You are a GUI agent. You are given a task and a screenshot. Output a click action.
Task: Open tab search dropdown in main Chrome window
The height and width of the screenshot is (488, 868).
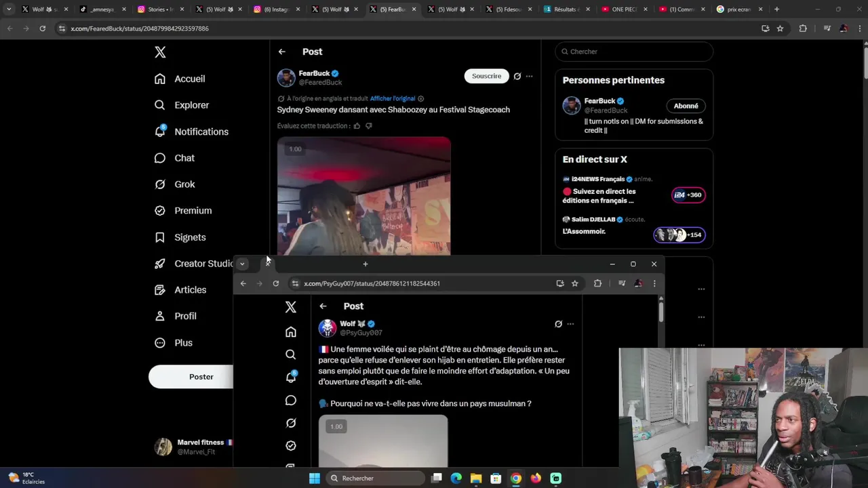[9, 9]
